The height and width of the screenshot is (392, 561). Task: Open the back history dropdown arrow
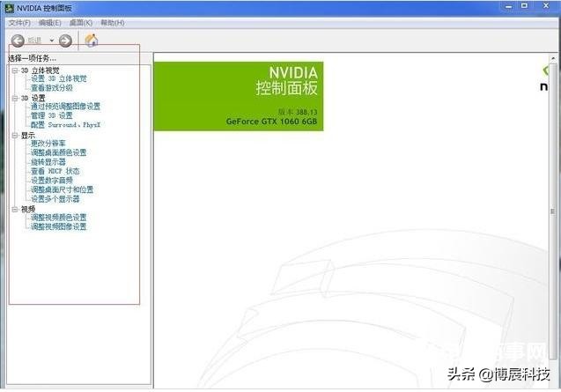(51, 41)
